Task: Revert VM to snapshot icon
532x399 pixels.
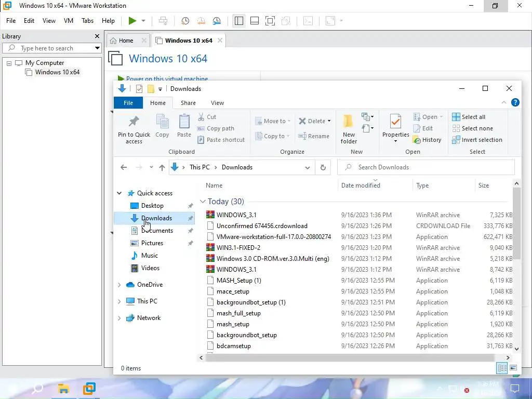Action: tap(201, 21)
